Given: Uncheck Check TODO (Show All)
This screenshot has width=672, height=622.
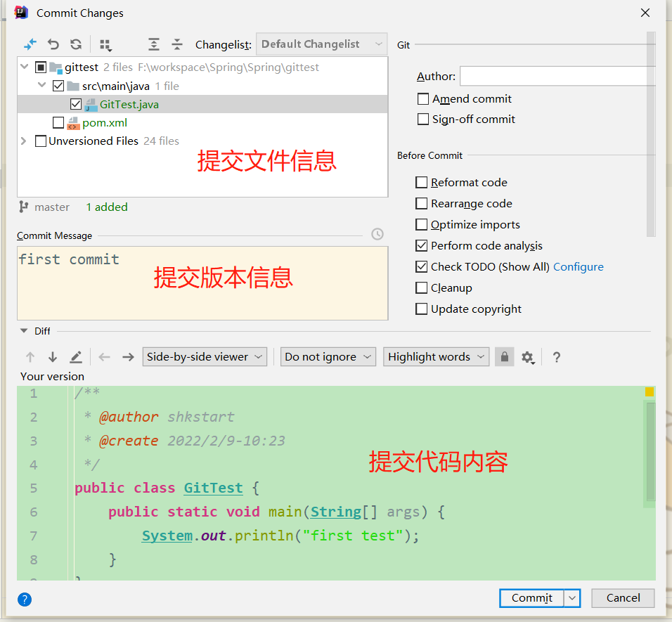Looking at the screenshot, I should tap(422, 266).
